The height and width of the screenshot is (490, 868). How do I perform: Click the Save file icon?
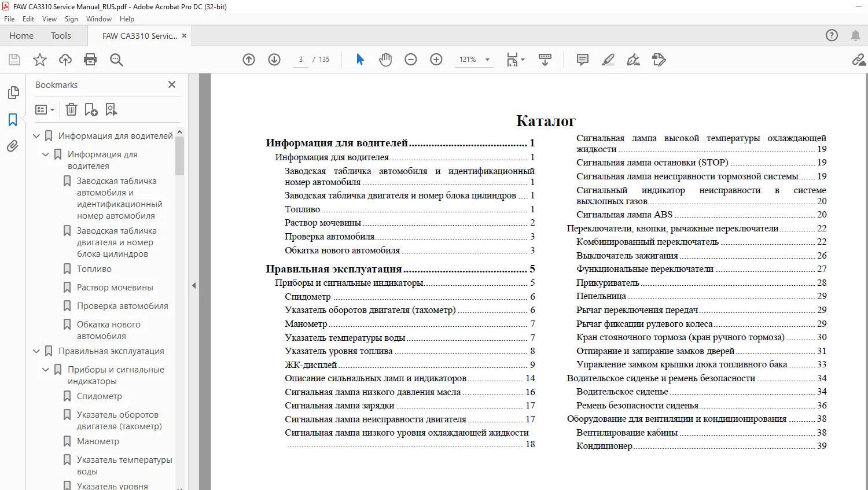pyautogui.click(x=14, y=60)
